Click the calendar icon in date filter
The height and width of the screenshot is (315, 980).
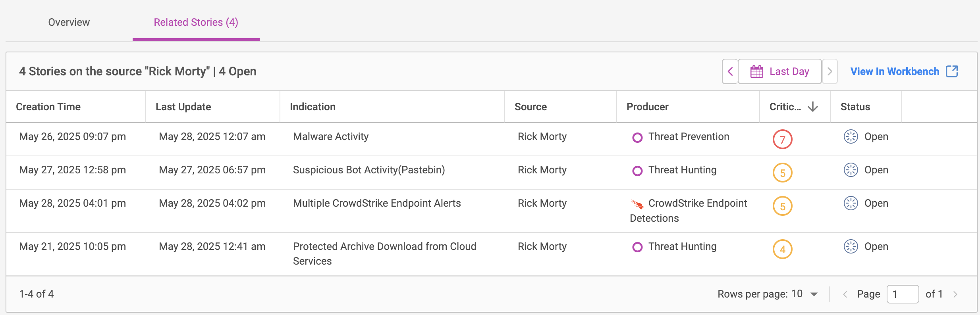tap(756, 72)
